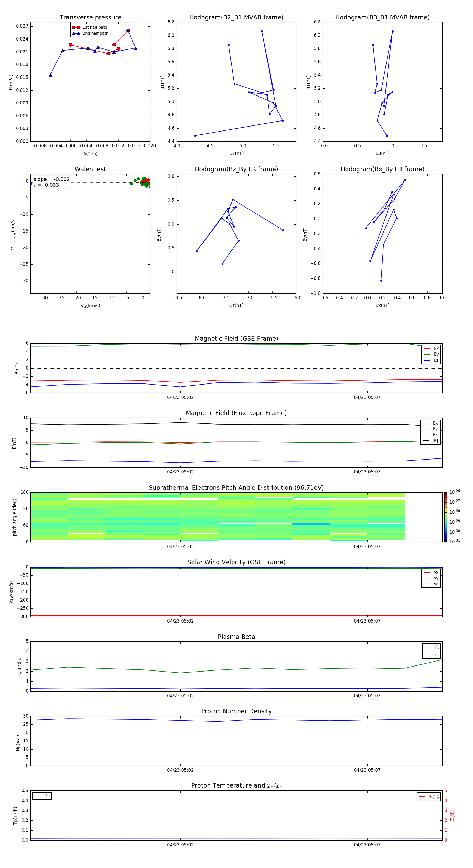This screenshot has height=868, width=473.
Task: Click the beta_p legend entry in Plasma Beta
Action: click(x=431, y=647)
